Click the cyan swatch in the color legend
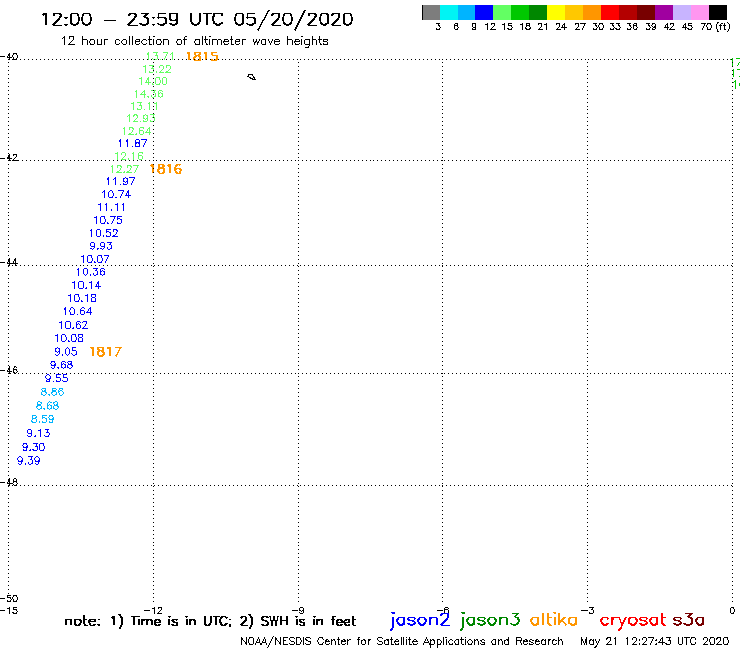 click(449, 12)
